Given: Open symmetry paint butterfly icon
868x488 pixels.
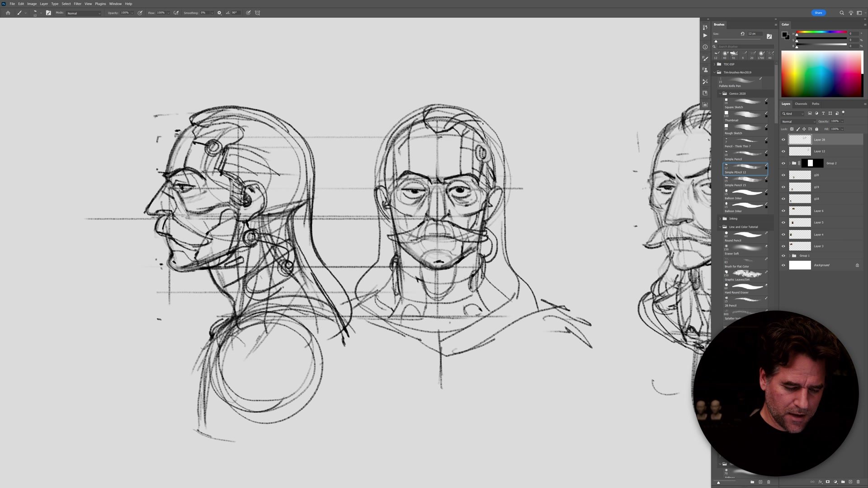Looking at the screenshot, I should pos(258,13).
